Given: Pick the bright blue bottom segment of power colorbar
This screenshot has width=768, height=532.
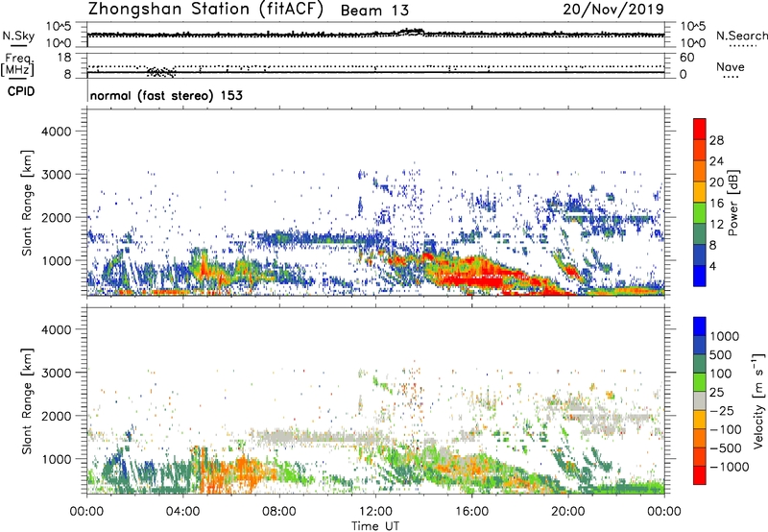Looking at the screenshot, I should (700, 277).
